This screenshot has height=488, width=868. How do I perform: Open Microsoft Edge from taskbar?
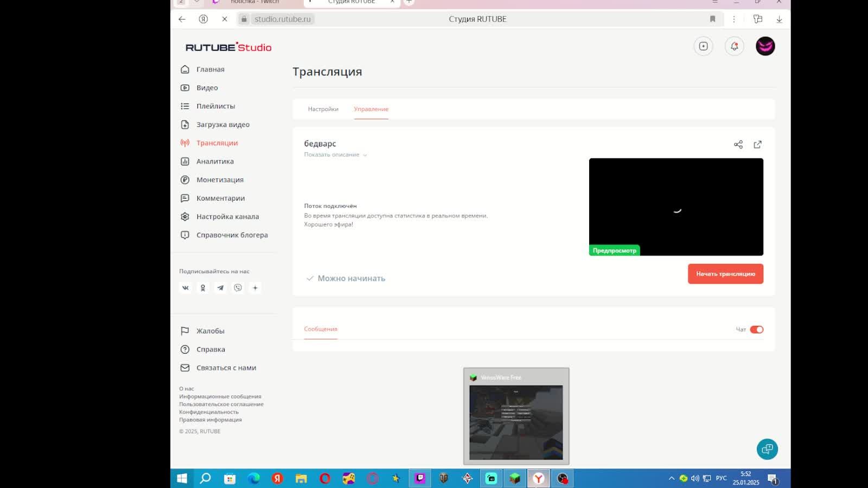(253, 478)
